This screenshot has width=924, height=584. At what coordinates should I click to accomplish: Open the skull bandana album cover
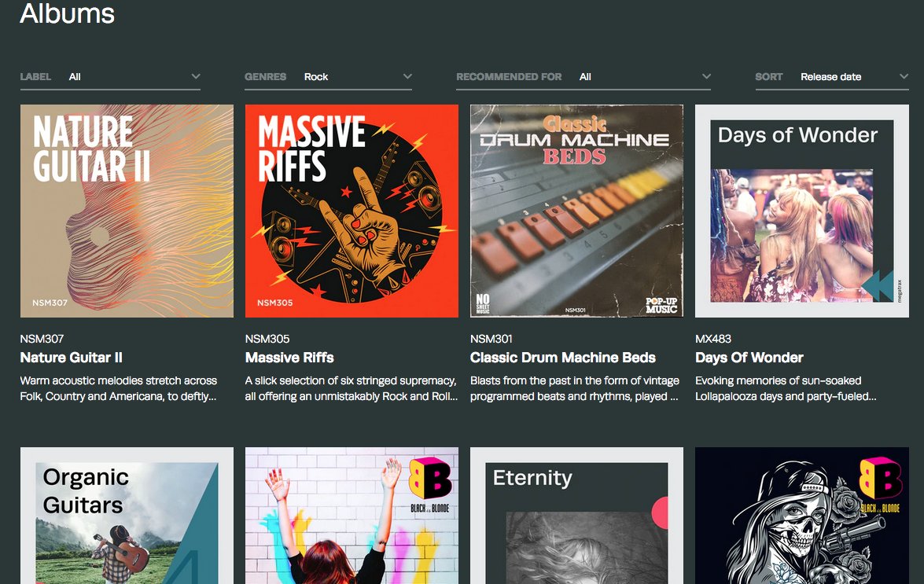click(x=802, y=516)
